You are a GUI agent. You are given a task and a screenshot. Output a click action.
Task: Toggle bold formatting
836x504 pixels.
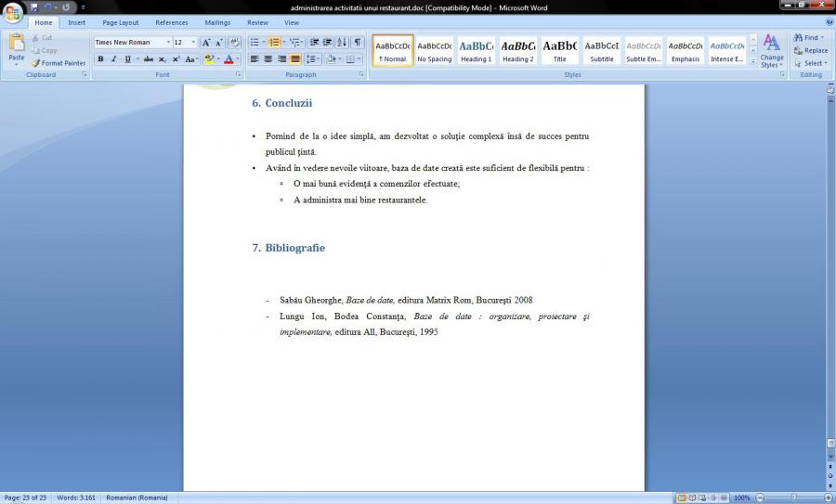click(x=100, y=59)
